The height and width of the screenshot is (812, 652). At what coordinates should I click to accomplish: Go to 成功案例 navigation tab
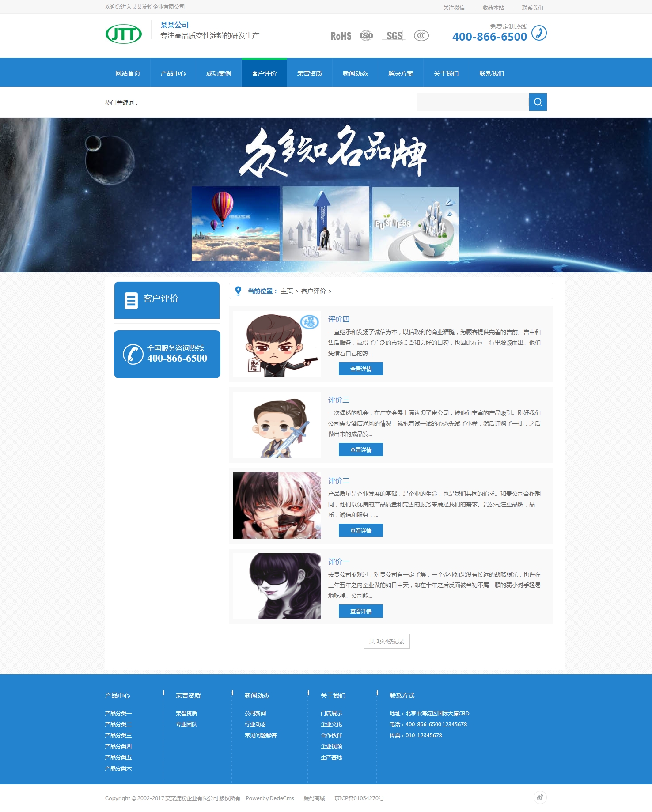click(219, 73)
